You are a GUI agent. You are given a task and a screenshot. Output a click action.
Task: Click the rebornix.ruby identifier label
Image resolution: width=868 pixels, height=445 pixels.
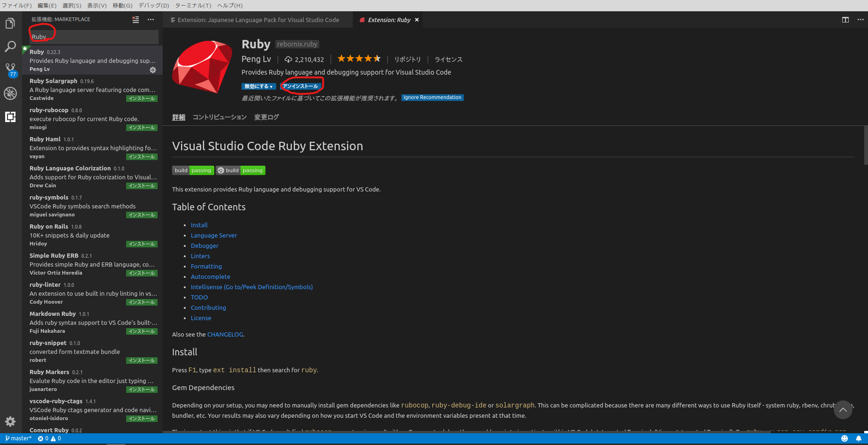tap(297, 44)
